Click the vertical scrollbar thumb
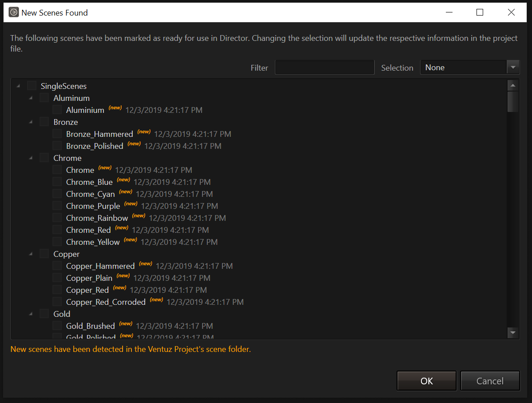 (512, 102)
